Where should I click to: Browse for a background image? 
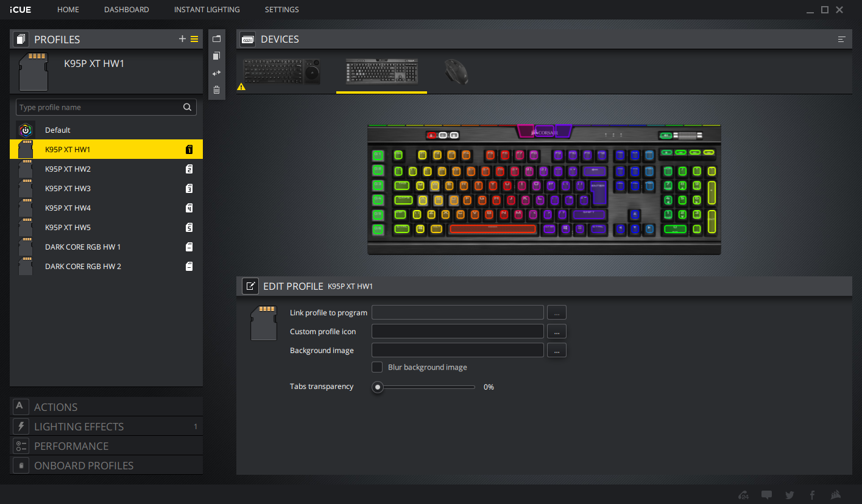557,350
